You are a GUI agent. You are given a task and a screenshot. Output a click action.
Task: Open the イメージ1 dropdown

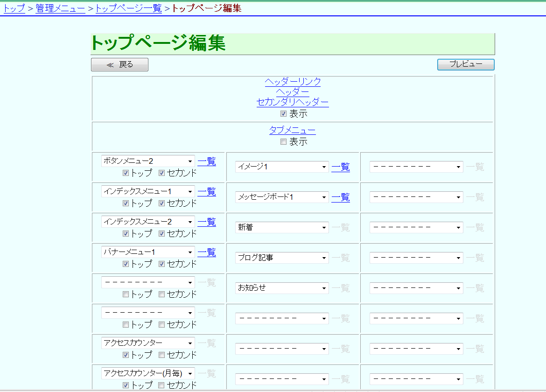(282, 167)
